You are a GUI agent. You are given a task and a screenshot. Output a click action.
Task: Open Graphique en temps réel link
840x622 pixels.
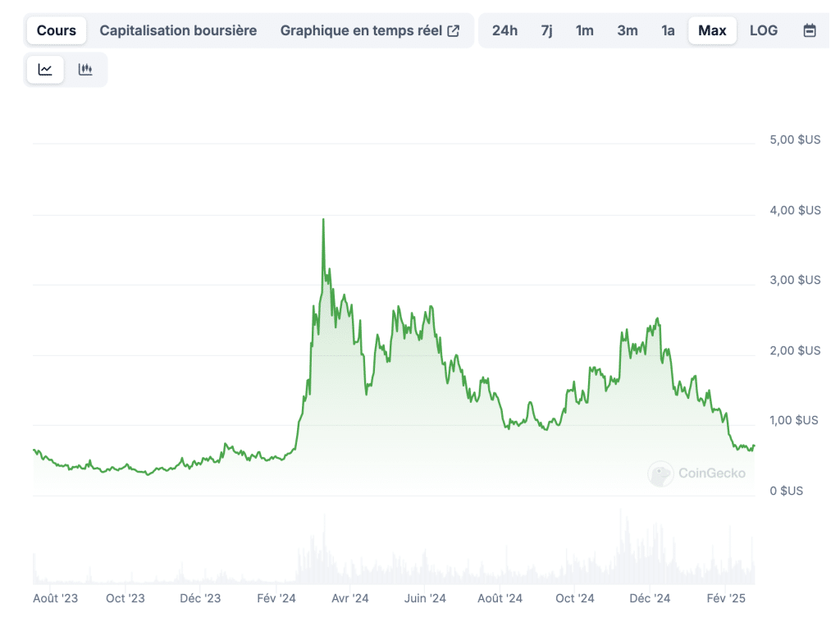click(x=370, y=30)
